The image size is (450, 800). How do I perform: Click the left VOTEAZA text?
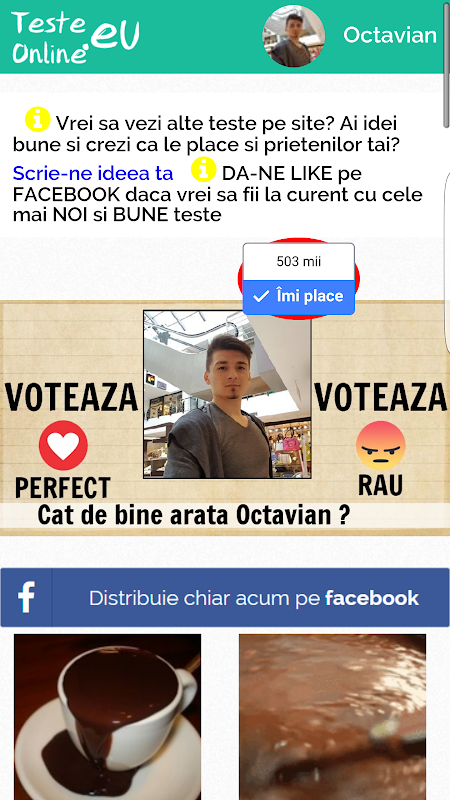click(71, 397)
